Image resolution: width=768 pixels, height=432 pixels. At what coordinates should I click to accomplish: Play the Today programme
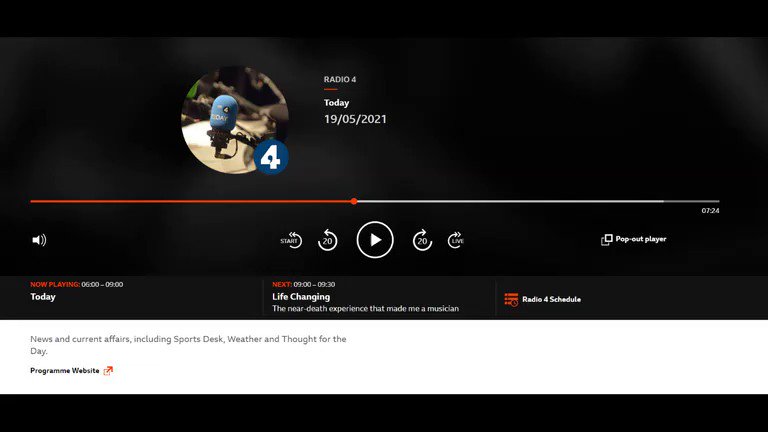tap(375, 240)
